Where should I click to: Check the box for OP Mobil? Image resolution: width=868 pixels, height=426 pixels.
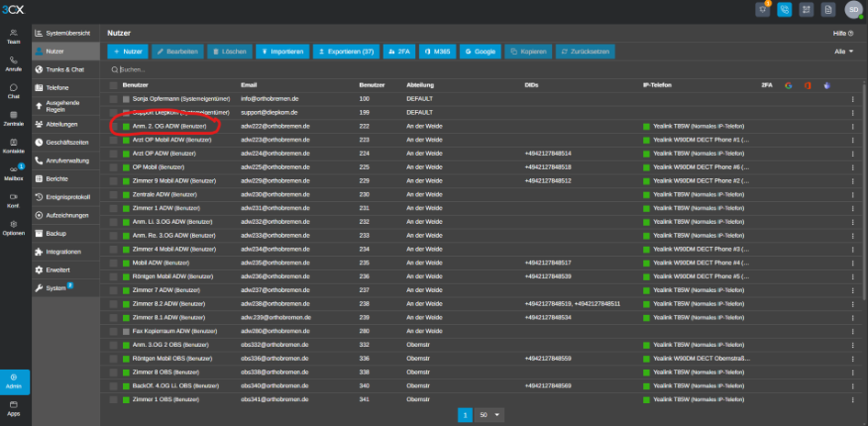tap(114, 167)
